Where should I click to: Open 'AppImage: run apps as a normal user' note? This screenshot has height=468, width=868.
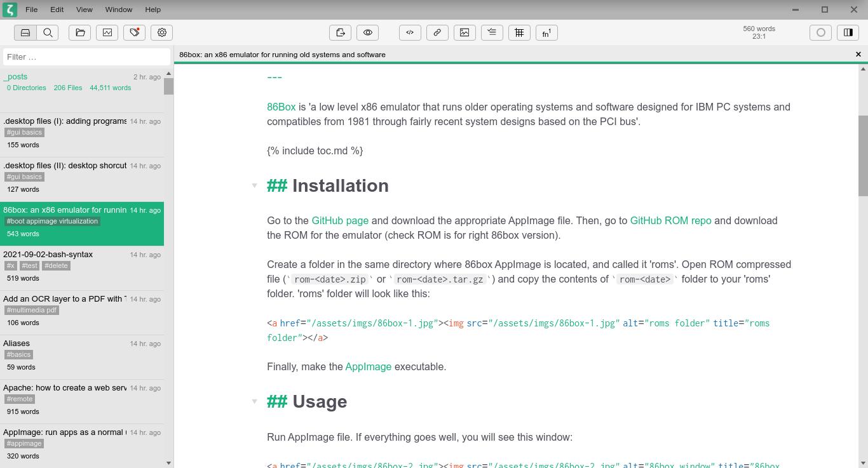pyautogui.click(x=82, y=445)
